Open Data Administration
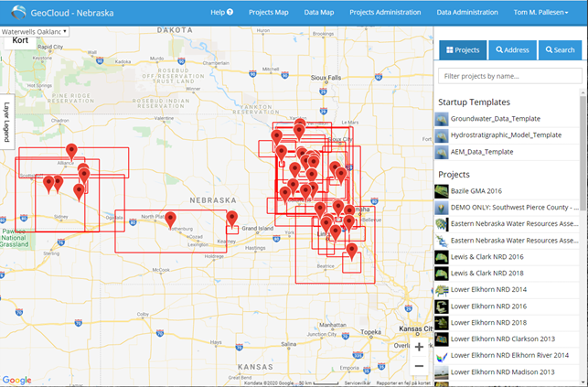 467,13
